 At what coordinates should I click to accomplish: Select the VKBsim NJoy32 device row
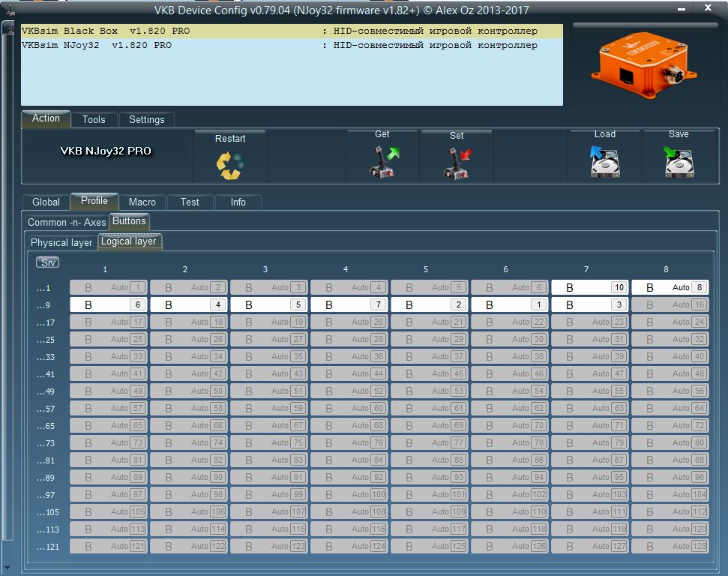(x=292, y=46)
